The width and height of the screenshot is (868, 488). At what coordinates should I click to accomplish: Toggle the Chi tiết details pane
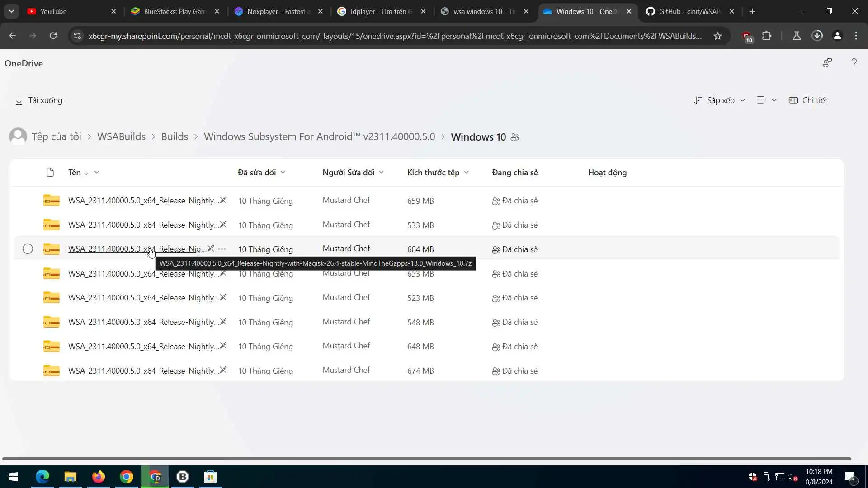[808, 100]
